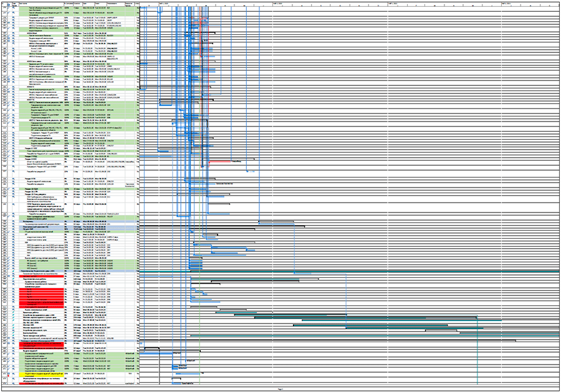
Task: Click the Half 2, 2021 timescale label
Action: coord(506,3)
